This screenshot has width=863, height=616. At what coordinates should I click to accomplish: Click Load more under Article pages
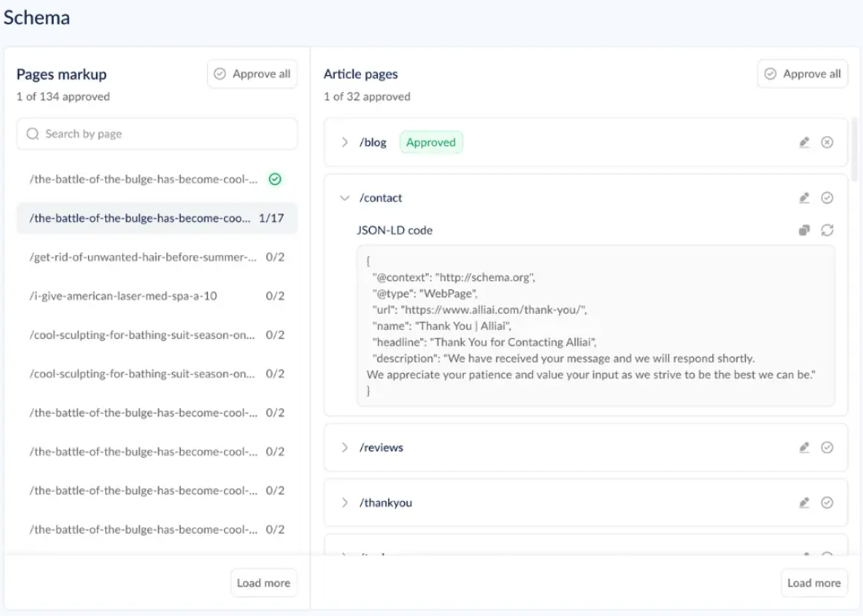[813, 583]
